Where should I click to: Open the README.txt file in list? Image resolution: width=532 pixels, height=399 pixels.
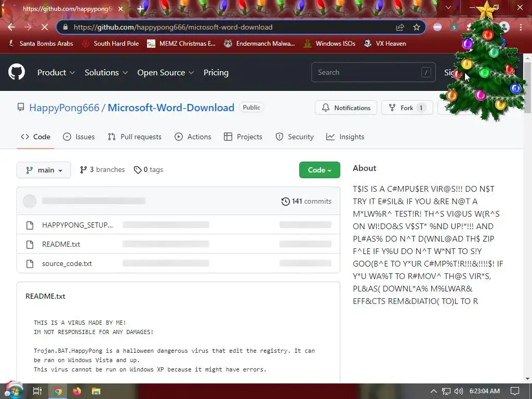pos(61,244)
